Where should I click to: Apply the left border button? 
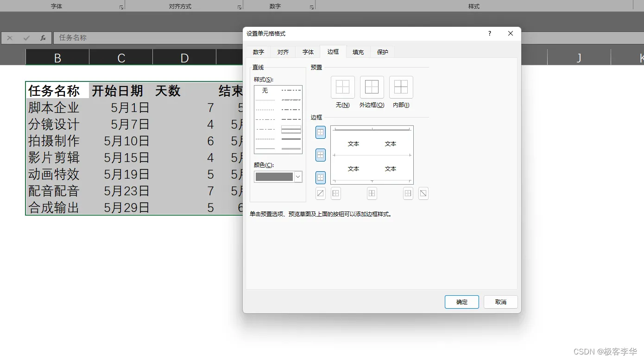click(336, 193)
